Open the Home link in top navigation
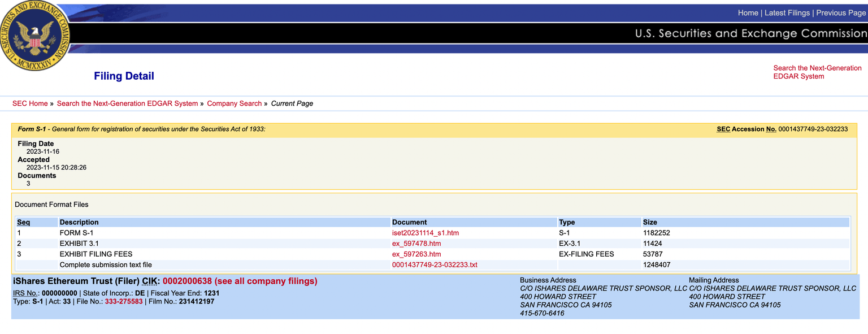Image resolution: width=868 pixels, height=334 pixels. coord(748,12)
